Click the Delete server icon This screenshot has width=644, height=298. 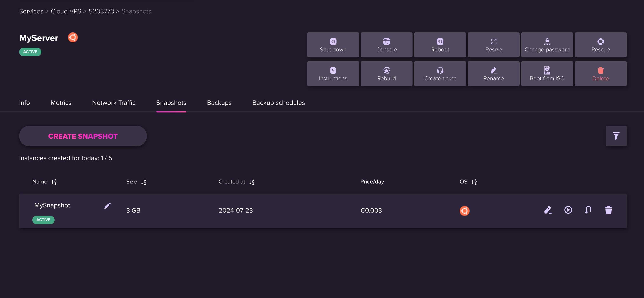click(601, 74)
